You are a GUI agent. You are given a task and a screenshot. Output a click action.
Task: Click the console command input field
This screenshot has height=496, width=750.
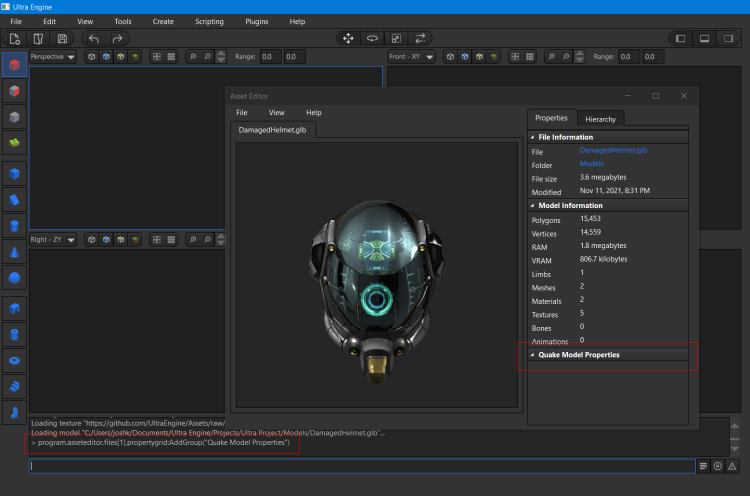click(x=360, y=466)
